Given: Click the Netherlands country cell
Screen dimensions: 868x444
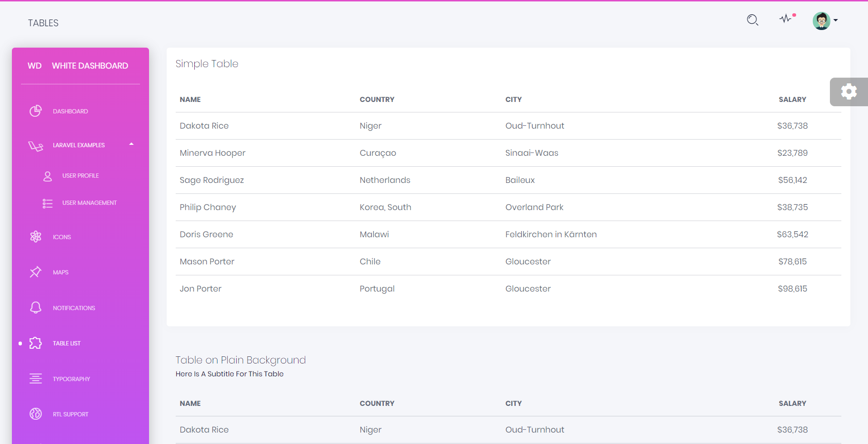Looking at the screenshot, I should 385,180.
